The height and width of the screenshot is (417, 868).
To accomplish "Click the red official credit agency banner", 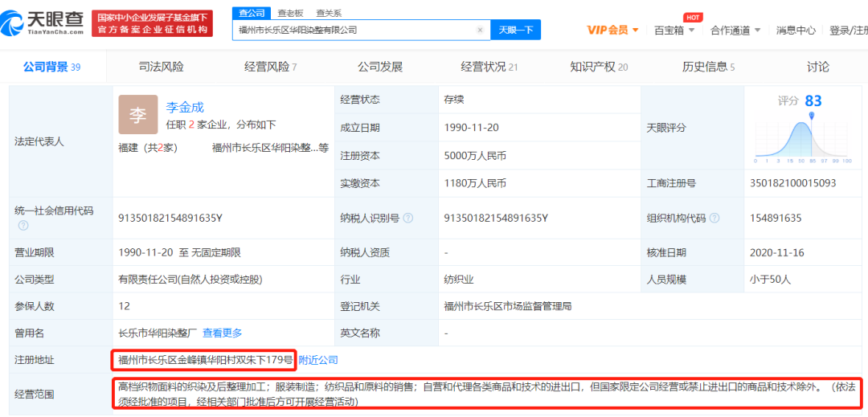I will 152,23.
